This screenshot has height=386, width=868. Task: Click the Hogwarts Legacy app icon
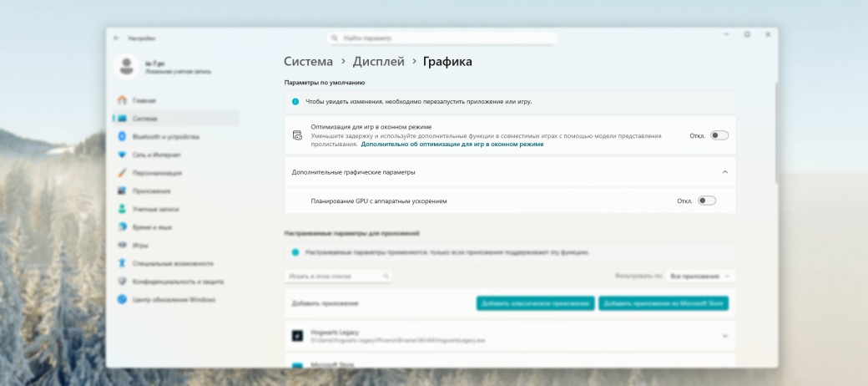tap(297, 336)
